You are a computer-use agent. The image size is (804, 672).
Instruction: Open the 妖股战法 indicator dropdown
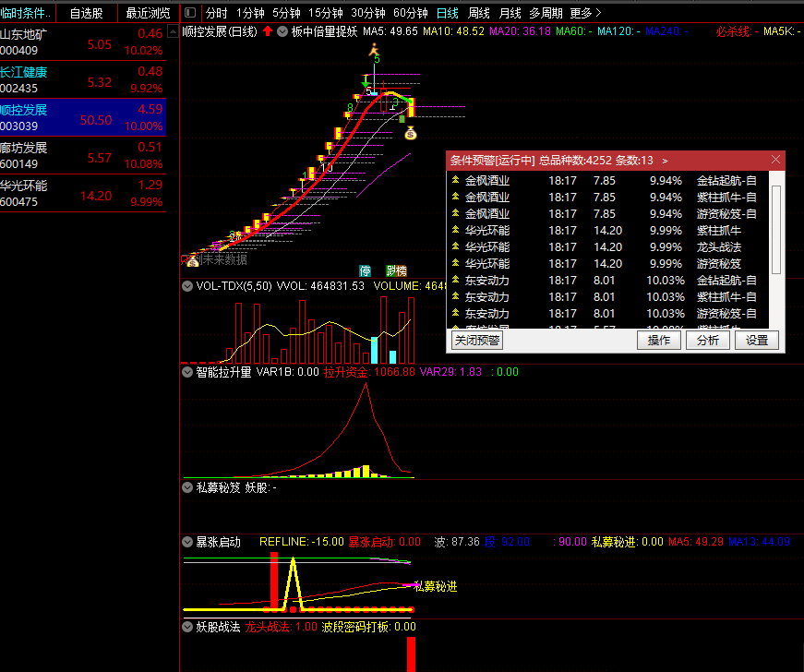(x=187, y=627)
